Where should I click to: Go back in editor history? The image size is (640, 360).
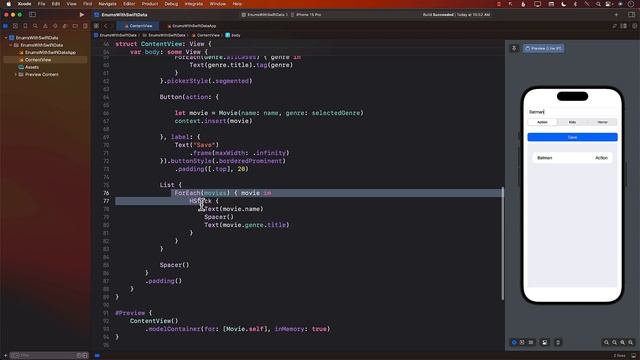pos(105,26)
